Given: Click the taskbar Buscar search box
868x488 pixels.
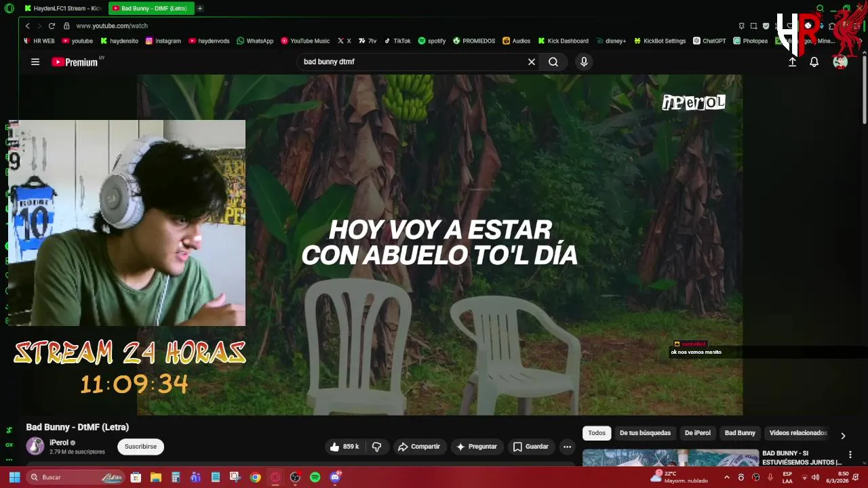Looking at the screenshot, I should click(x=76, y=477).
